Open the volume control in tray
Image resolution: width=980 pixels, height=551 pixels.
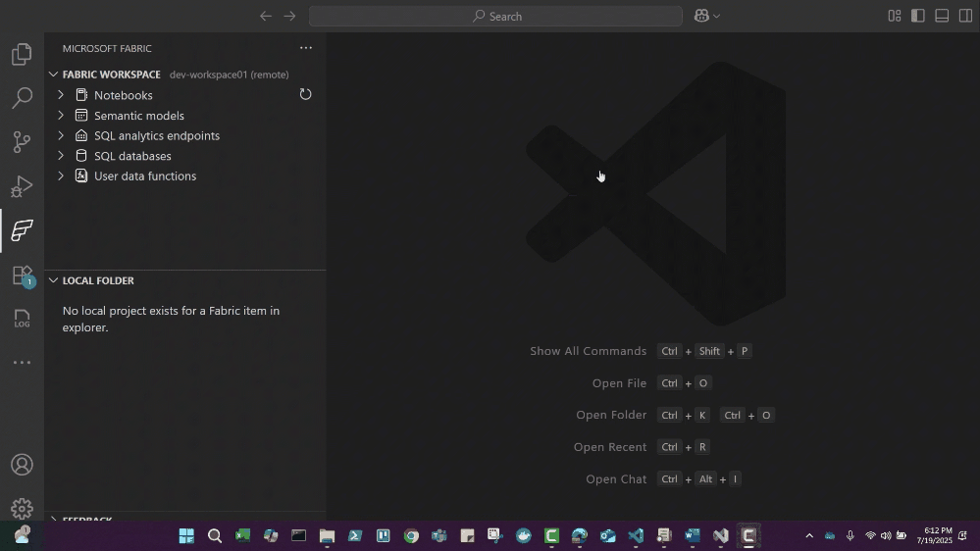(x=886, y=536)
